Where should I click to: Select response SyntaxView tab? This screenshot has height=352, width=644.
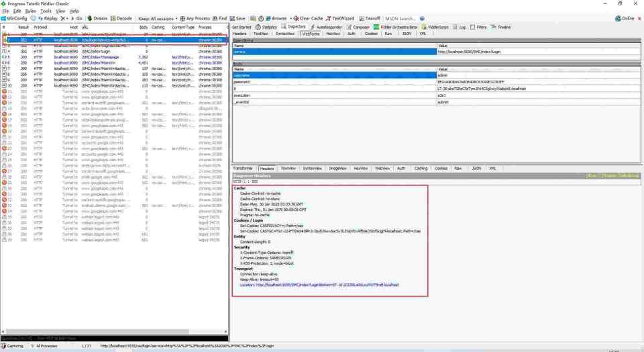(x=312, y=169)
